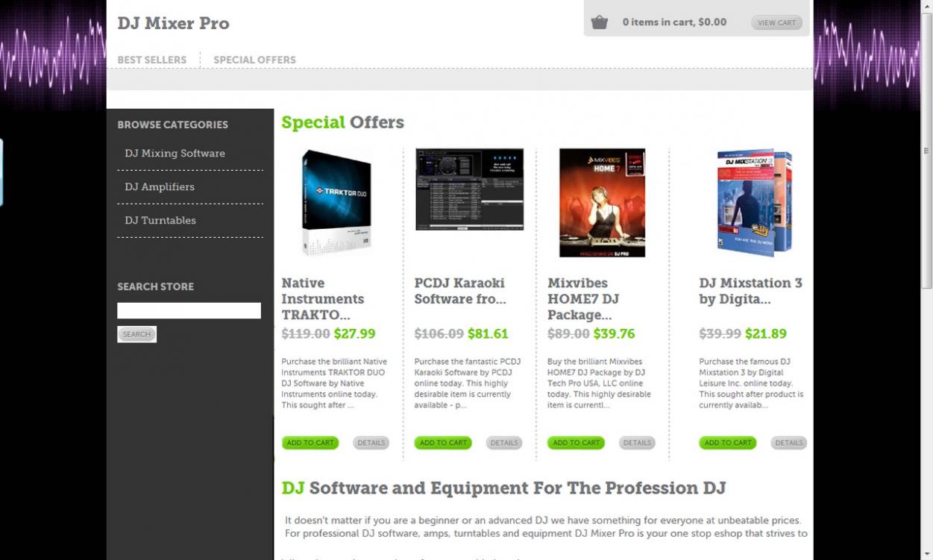Screen dimensions: 933x560
Task: Open the Best Sellers menu item
Action: (x=152, y=60)
